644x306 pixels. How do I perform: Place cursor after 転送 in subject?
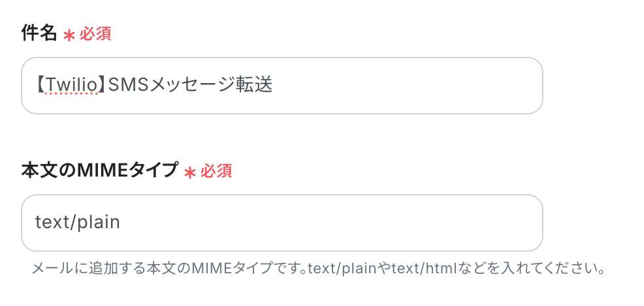pyautogui.click(x=273, y=85)
